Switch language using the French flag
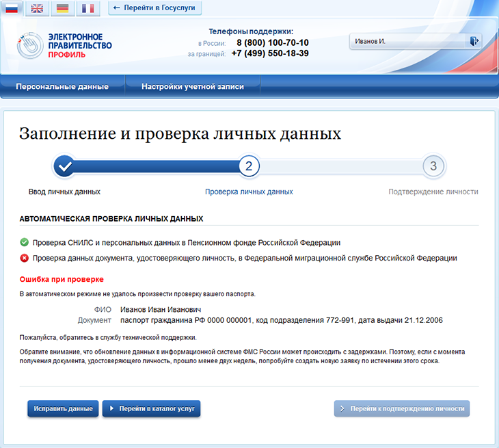The width and height of the screenshot is (499, 448). (88, 8)
